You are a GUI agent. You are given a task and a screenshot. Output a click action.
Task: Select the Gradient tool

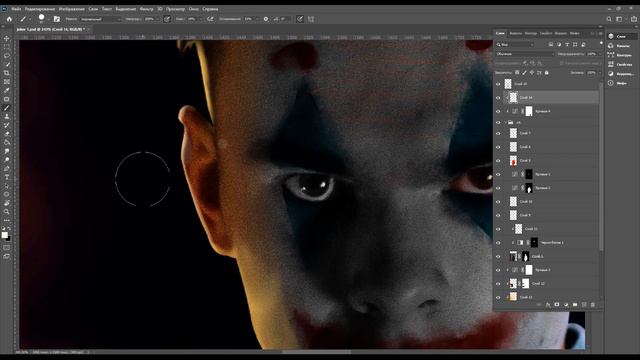tap(7, 142)
